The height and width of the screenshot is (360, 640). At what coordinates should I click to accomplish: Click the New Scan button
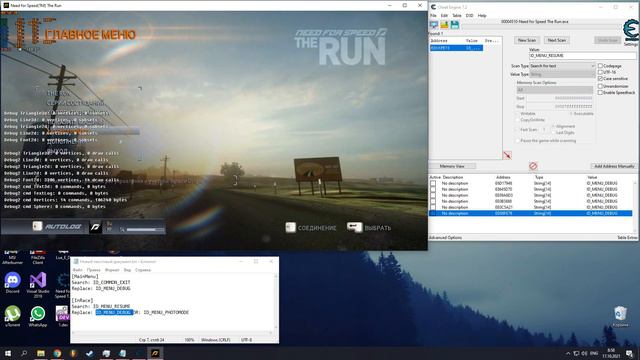(x=527, y=40)
